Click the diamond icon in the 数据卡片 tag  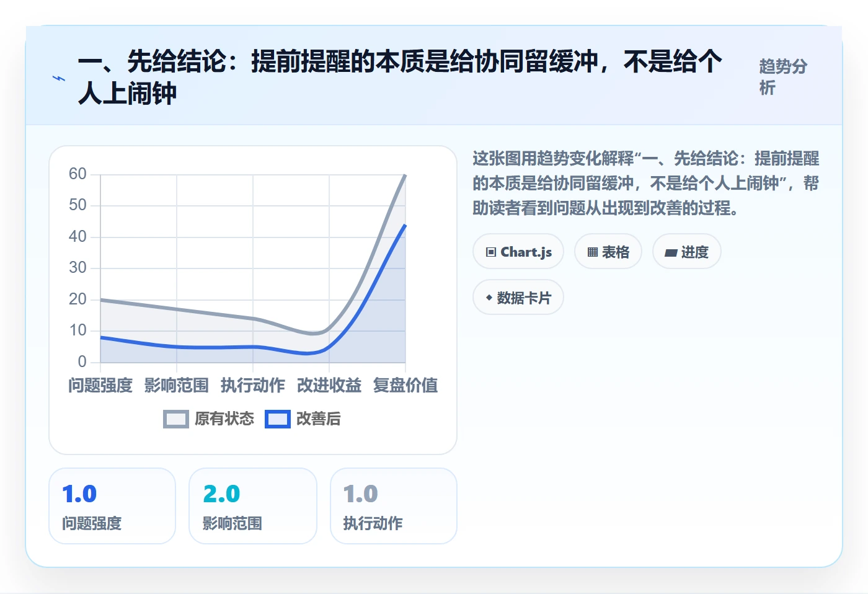(x=489, y=298)
